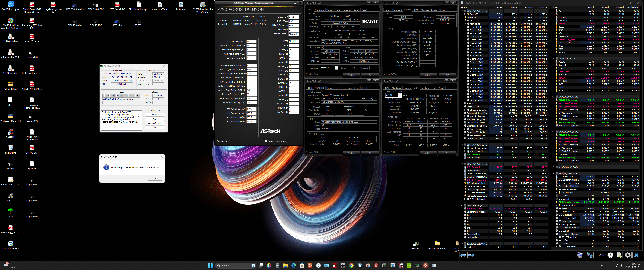644x270 pixels.
Task: Click AIDA64 red 64 taskbar icon
Action: click(x=335, y=265)
